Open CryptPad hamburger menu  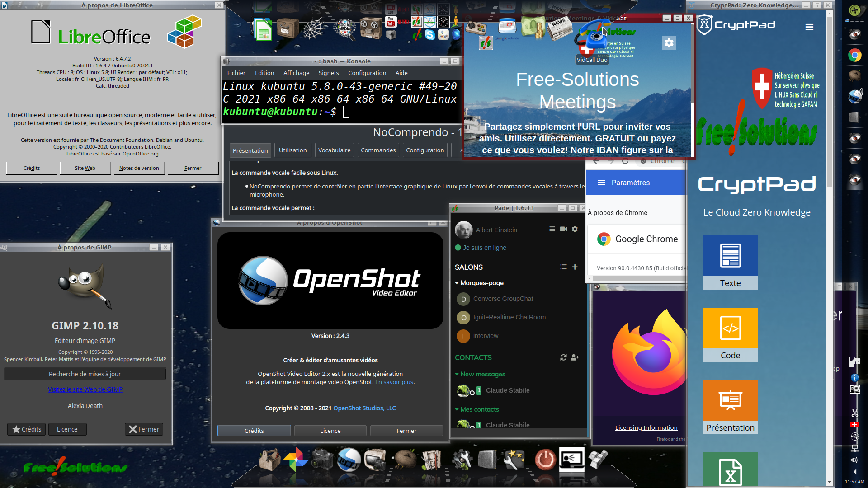click(x=809, y=27)
